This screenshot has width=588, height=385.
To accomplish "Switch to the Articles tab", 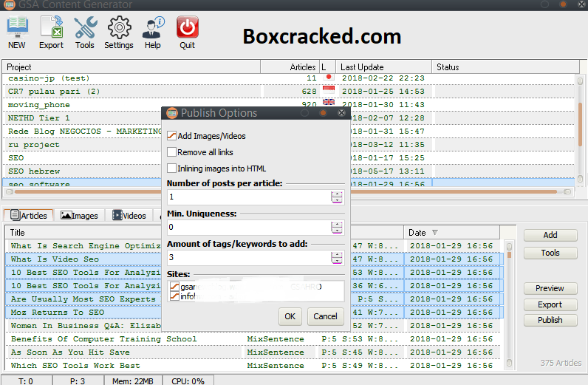I will pos(29,215).
